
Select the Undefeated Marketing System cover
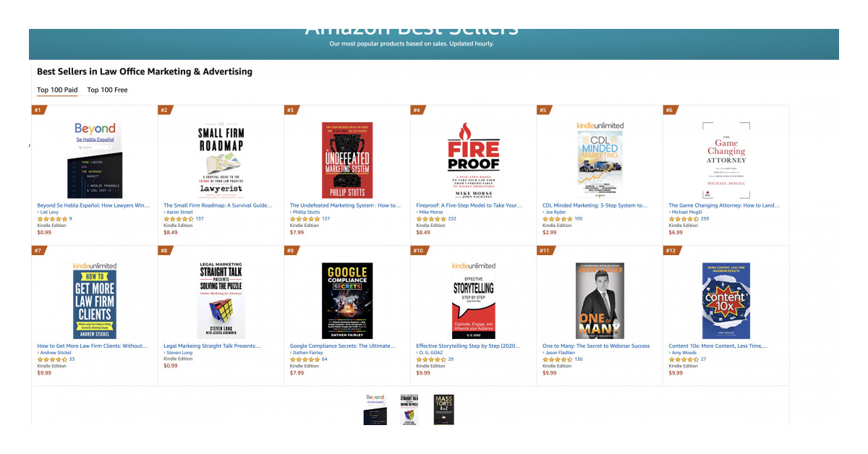(347, 160)
